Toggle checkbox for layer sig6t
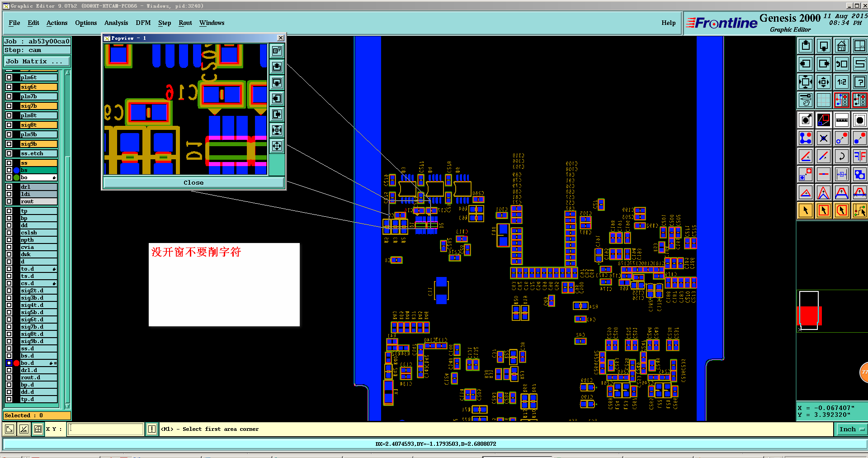The image size is (868, 458). point(9,87)
